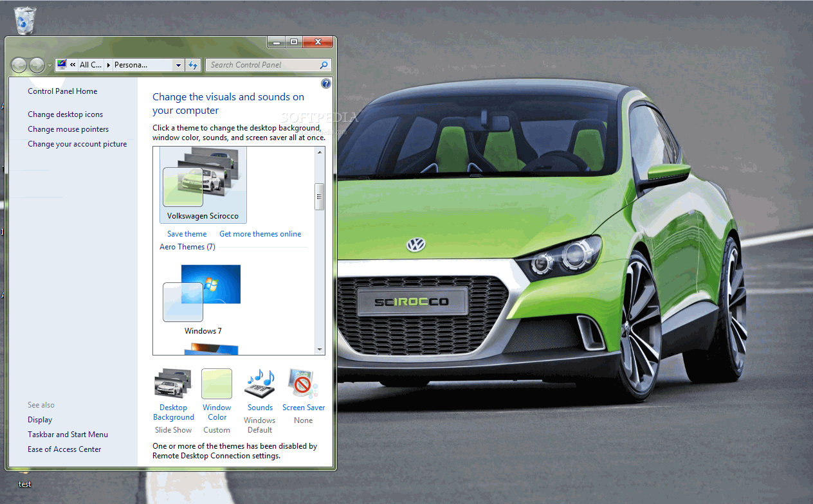Open Desktop Background settings icon
Screen dimensions: 813x504
174,384
